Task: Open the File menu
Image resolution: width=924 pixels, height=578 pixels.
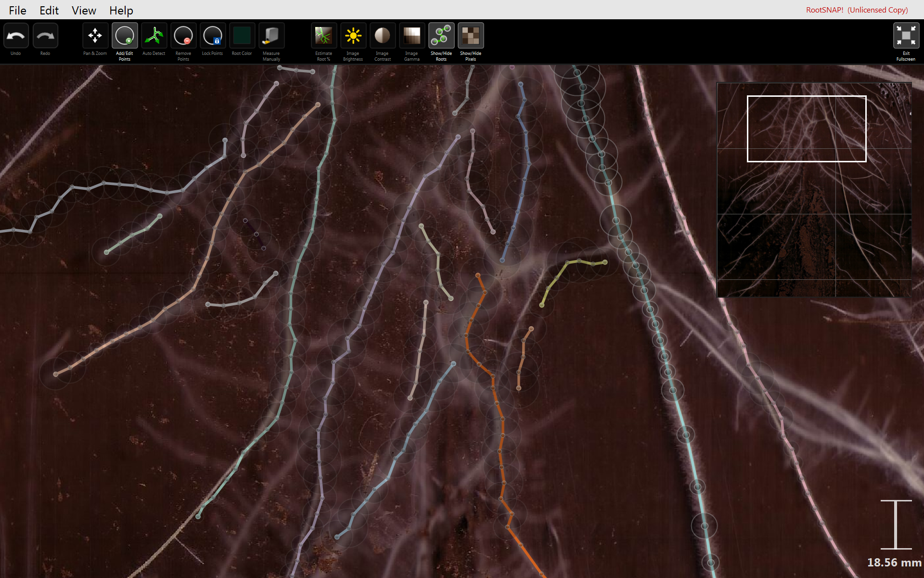Action: 17,10
